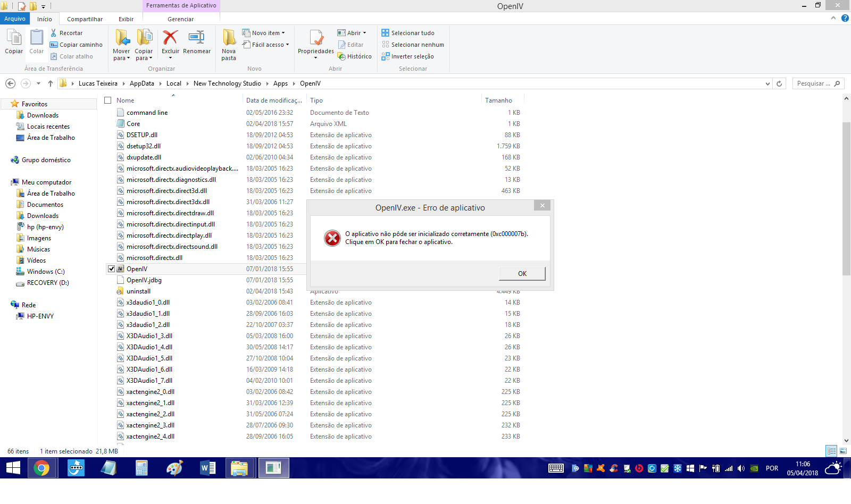Expand the address bar history dropdown
This screenshot has width=851, height=504.
767,83
